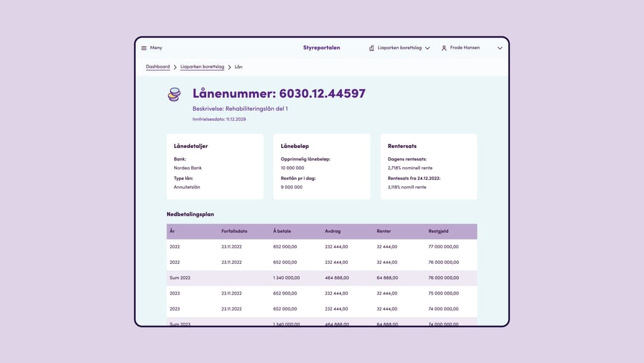Select the Sum 2022 table row
This screenshot has width=644, height=363.
tap(321, 278)
